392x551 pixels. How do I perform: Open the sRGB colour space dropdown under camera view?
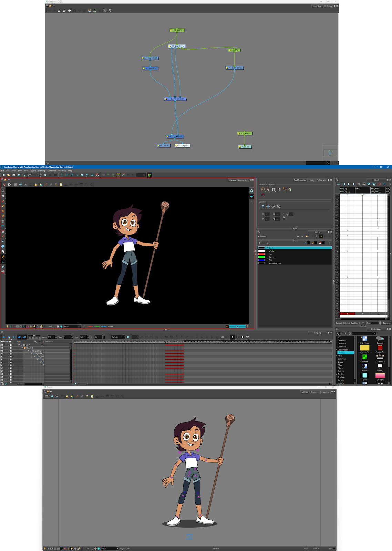[80, 326]
